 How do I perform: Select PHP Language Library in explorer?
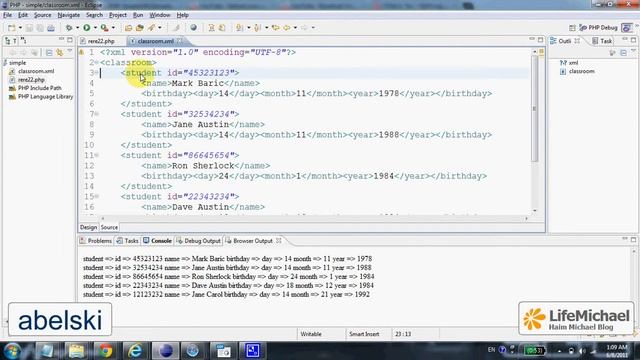[41, 97]
